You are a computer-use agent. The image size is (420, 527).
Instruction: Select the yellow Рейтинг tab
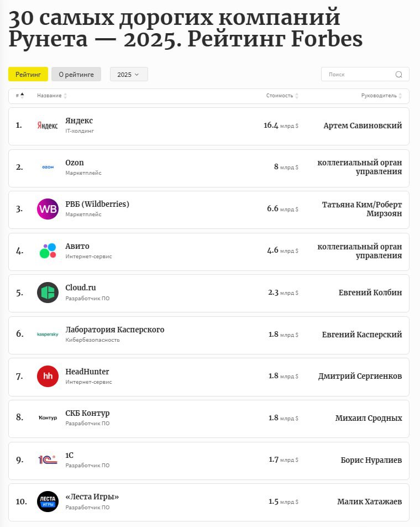[28, 75]
